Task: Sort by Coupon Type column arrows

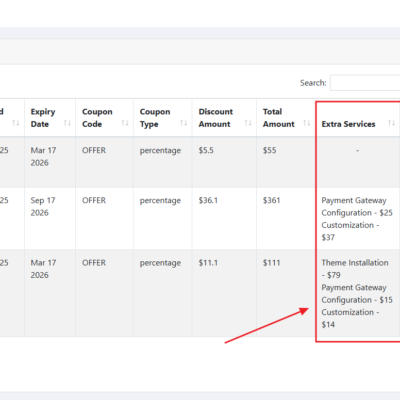Action: coord(183,123)
